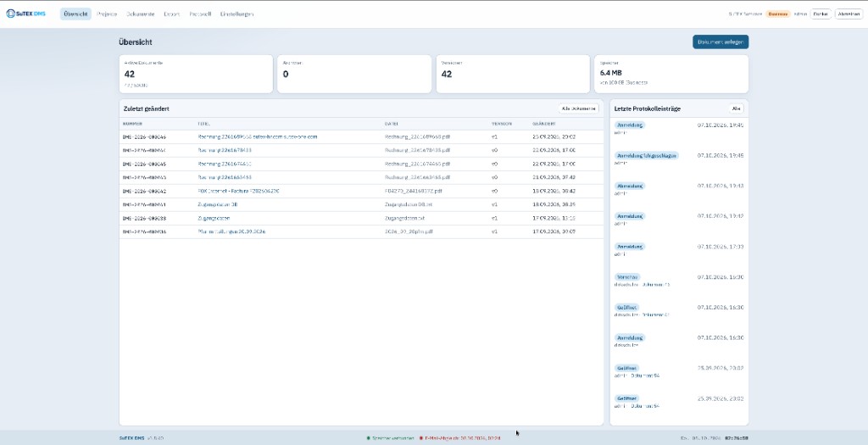
Task: Click the red e-mail status indicator dot
Action: click(420, 438)
